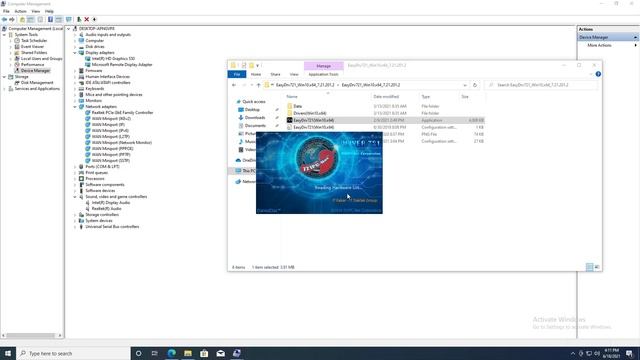640x360 pixels.
Task: Click the Data folder icon in Explorer
Action: 289,106
